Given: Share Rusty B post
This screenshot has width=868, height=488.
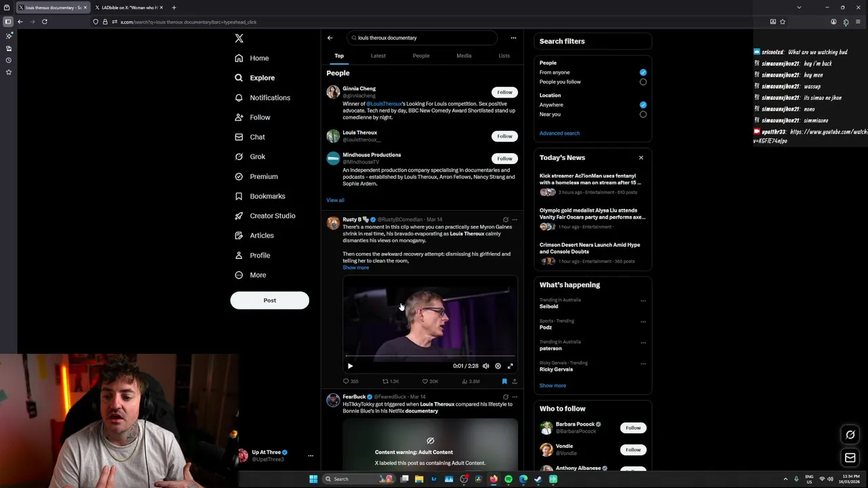Looking at the screenshot, I should click(x=514, y=382).
